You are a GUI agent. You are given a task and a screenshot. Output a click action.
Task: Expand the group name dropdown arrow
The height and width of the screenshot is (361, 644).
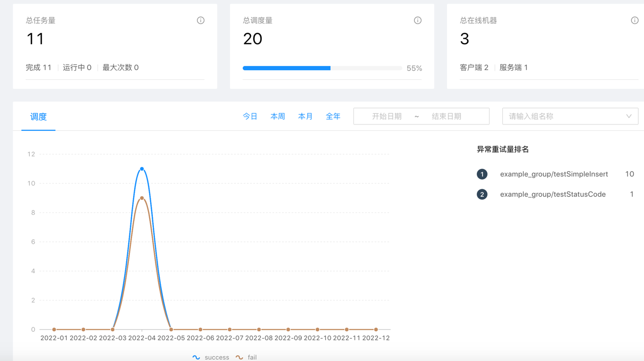(629, 116)
